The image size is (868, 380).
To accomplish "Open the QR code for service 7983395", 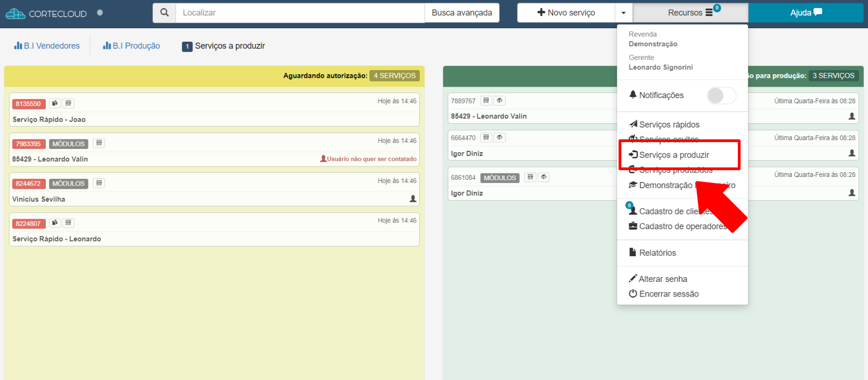I will point(99,143).
